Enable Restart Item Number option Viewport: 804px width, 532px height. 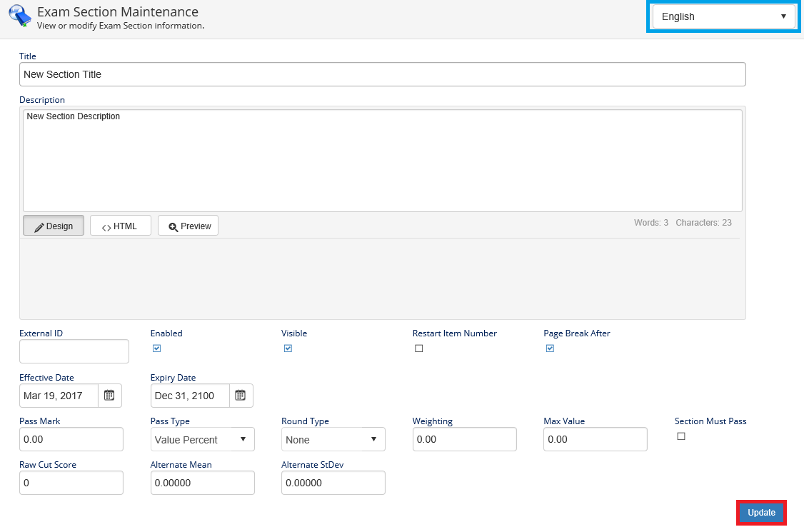419,348
